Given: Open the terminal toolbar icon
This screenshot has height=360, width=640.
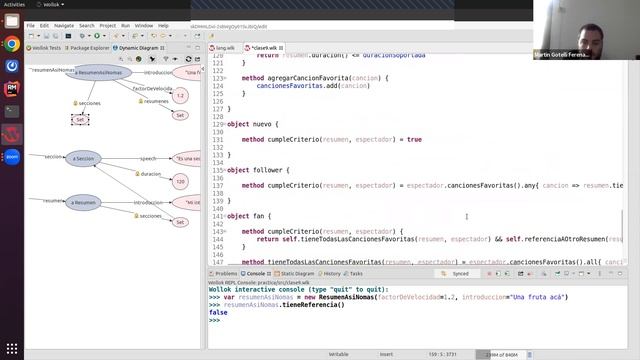Looking at the screenshot, I should coord(68,36).
